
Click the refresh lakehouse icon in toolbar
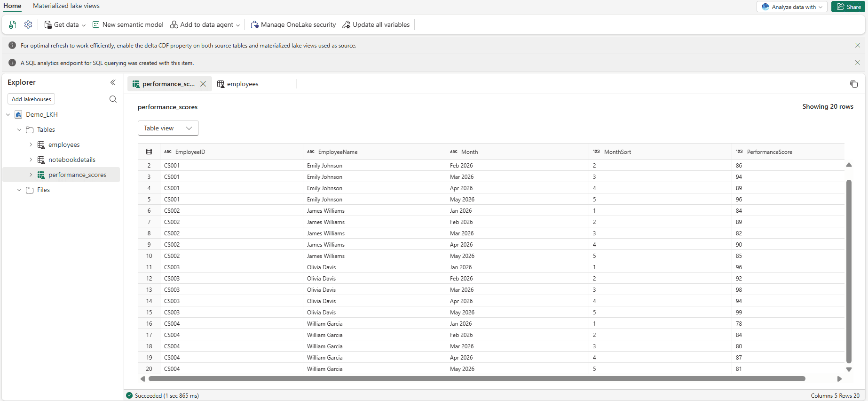click(x=13, y=24)
